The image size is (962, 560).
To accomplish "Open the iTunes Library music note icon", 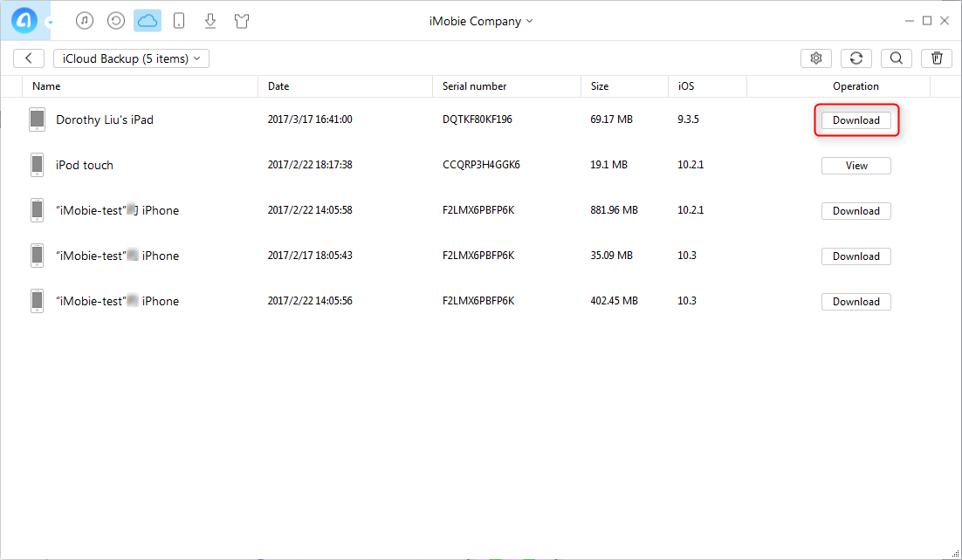I will point(85,21).
